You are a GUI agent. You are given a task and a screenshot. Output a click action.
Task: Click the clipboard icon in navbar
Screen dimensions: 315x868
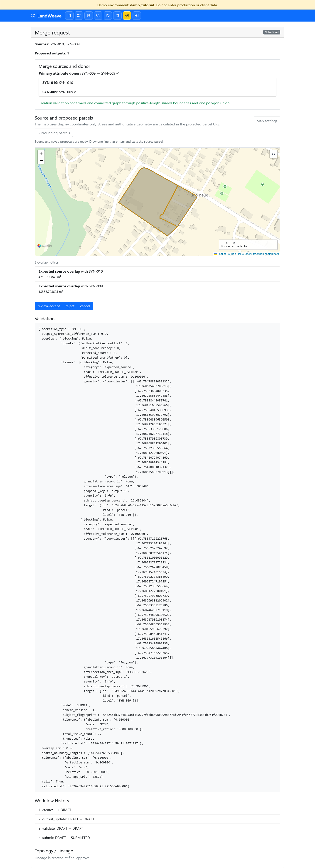click(117, 15)
